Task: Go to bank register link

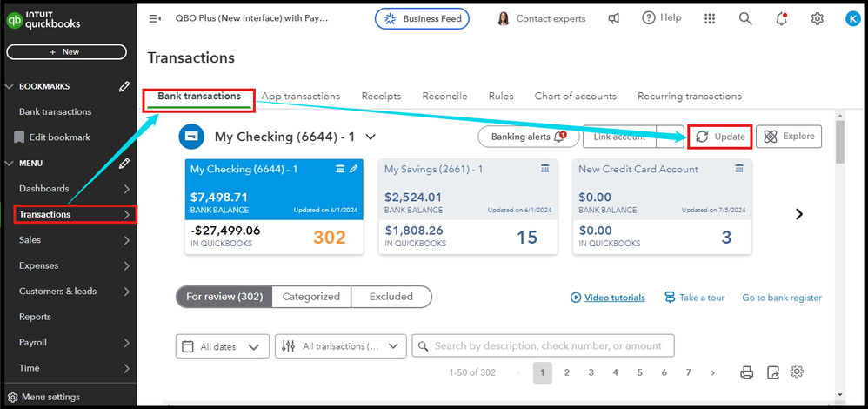Action: tap(782, 298)
